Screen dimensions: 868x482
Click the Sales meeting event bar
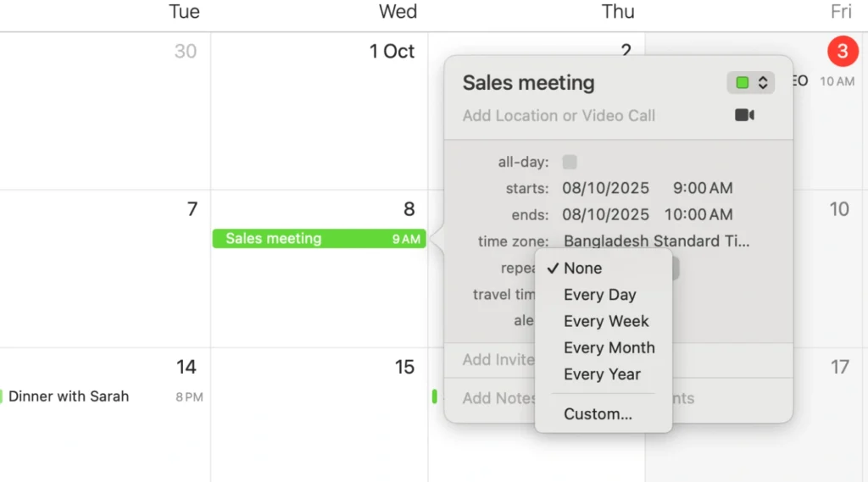tap(319, 239)
